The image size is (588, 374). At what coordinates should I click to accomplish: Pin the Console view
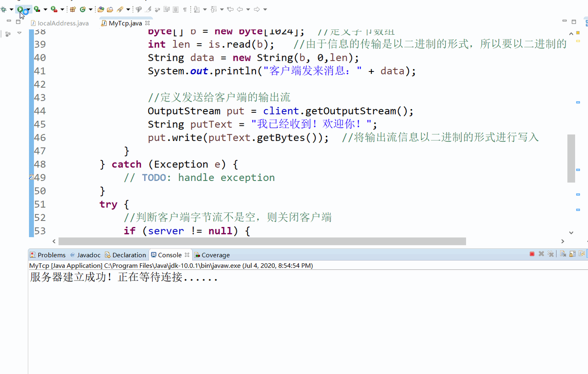[x=582, y=254]
